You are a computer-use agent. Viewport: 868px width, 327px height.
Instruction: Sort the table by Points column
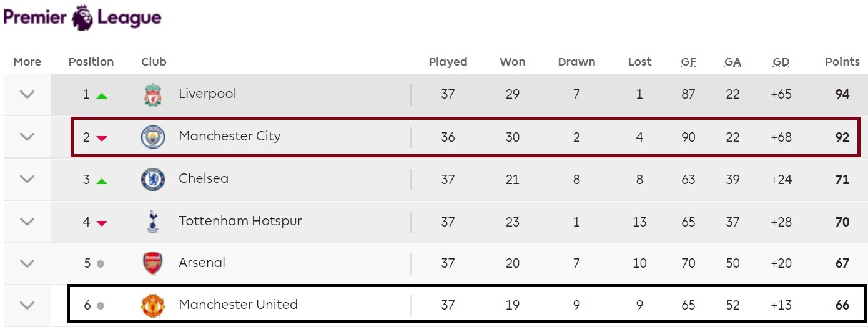click(842, 62)
